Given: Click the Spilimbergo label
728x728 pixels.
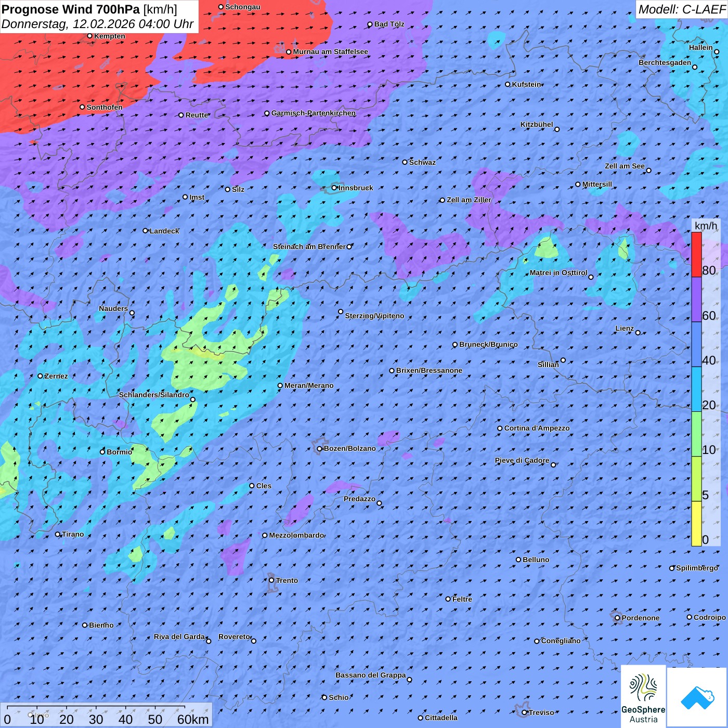Looking at the screenshot, I should [697, 568].
